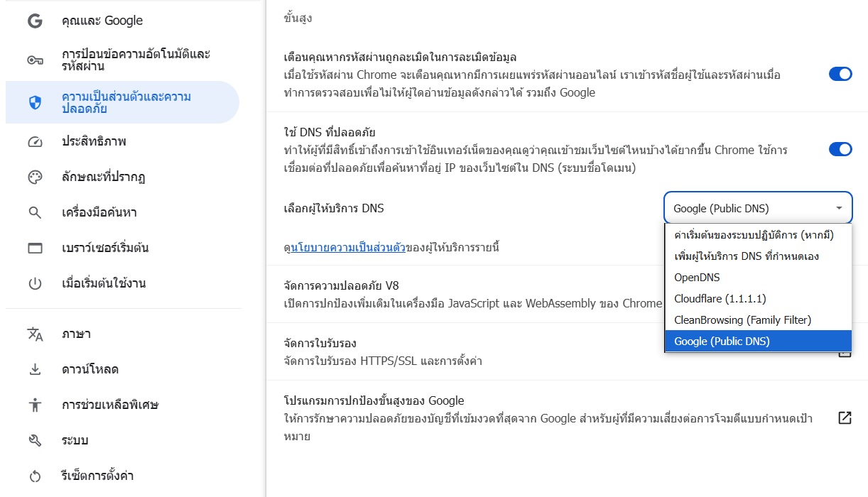Open โปรแกรมการปกป้องขั้นสูงของ Google row
This screenshot has width=868, height=497.
tap(568, 418)
